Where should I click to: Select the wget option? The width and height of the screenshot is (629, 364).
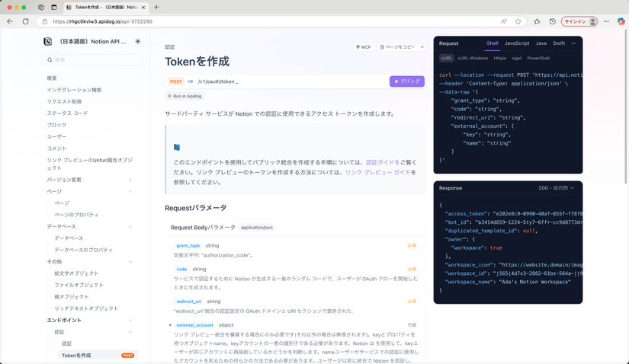pos(517,58)
